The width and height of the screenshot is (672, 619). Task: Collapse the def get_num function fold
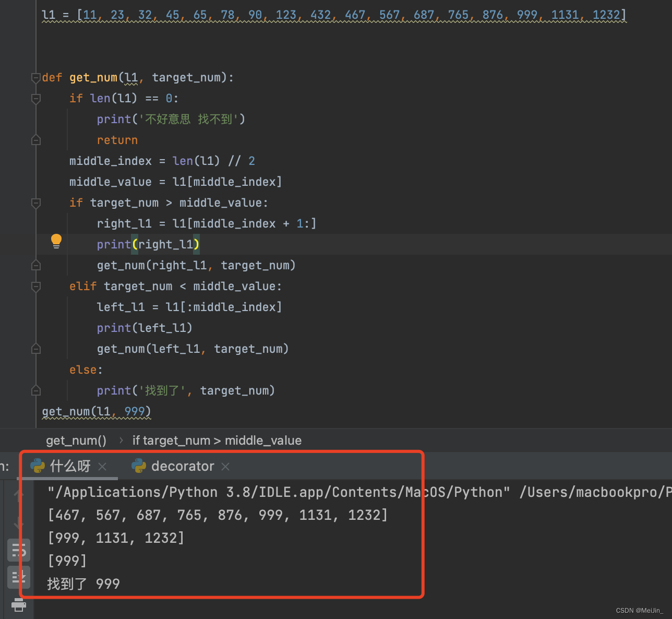36,78
